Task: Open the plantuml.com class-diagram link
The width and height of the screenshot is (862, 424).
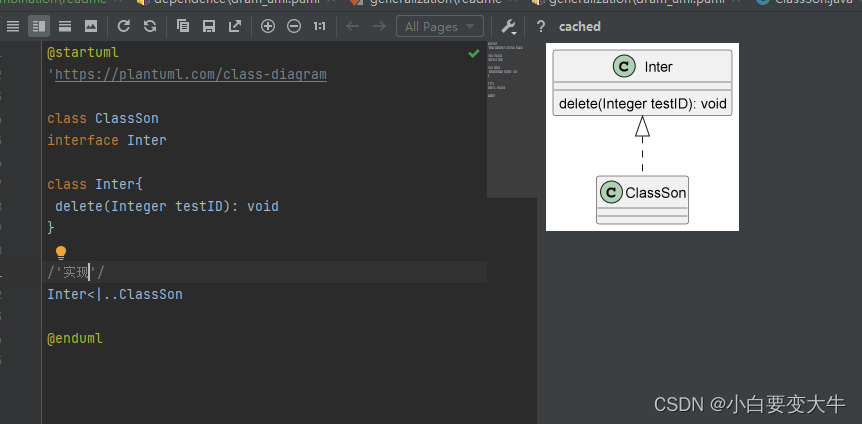Action: tap(191, 74)
